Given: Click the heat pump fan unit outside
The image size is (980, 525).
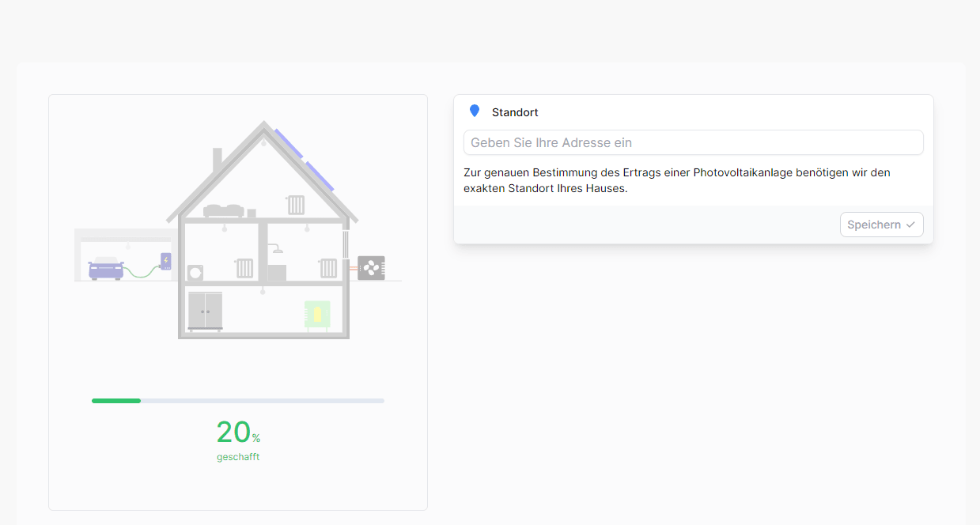Looking at the screenshot, I should [x=371, y=268].
